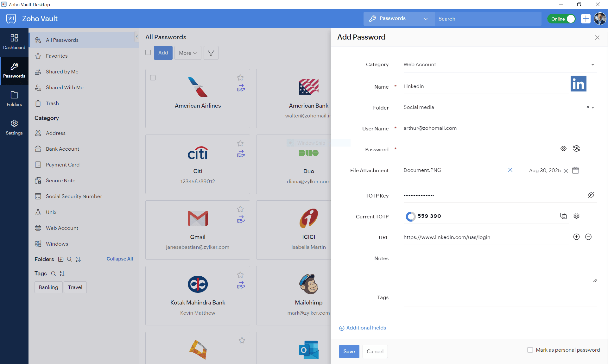Add new folder icon beside Folders

pyautogui.click(x=61, y=259)
